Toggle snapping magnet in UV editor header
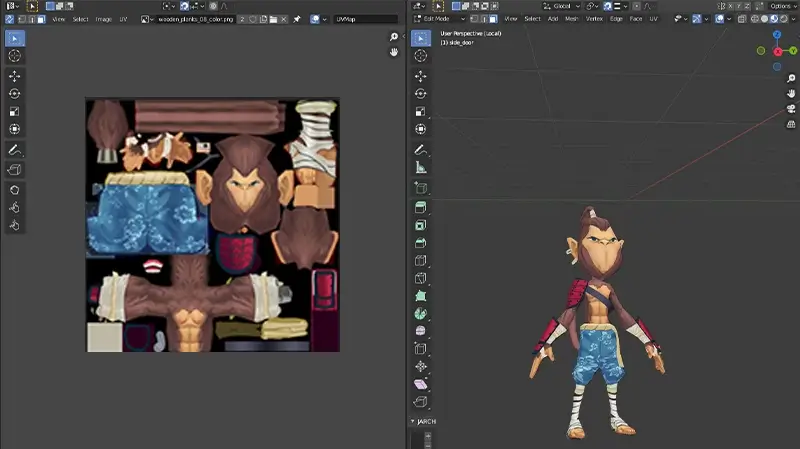 [x=184, y=6]
